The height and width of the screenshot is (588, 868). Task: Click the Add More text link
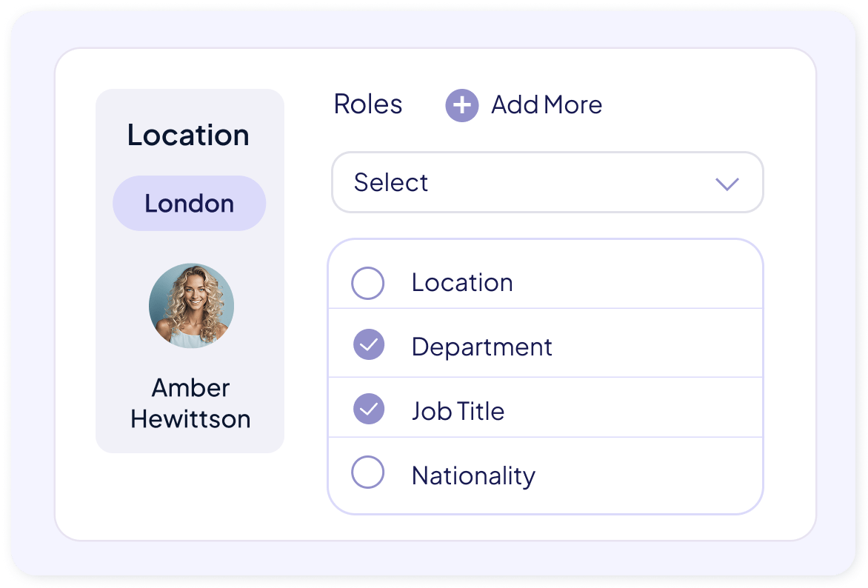pyautogui.click(x=547, y=105)
